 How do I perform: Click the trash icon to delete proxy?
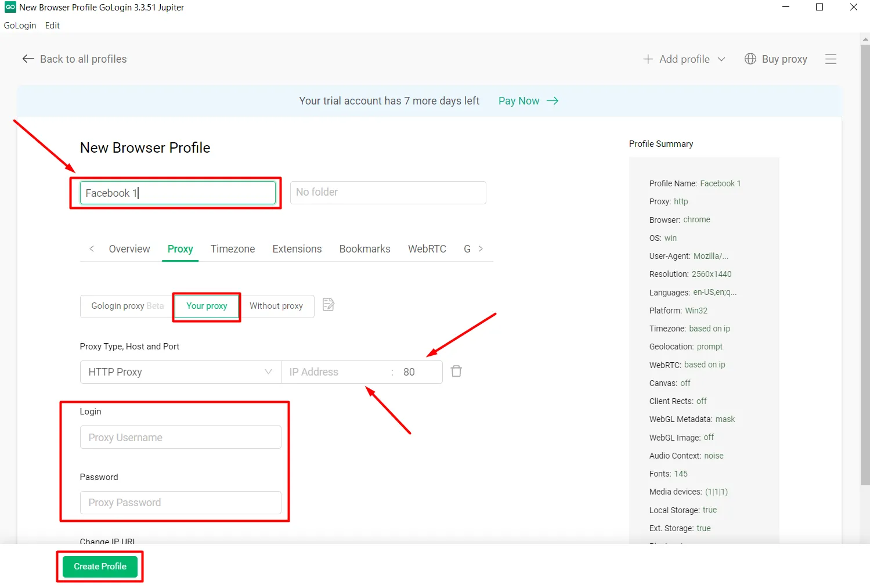pos(456,371)
